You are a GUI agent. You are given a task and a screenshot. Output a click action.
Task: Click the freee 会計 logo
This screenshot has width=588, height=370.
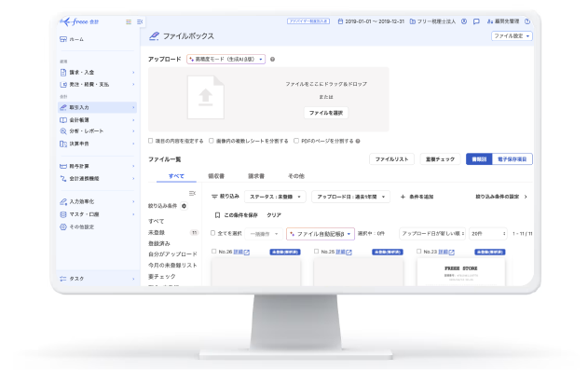79,21
